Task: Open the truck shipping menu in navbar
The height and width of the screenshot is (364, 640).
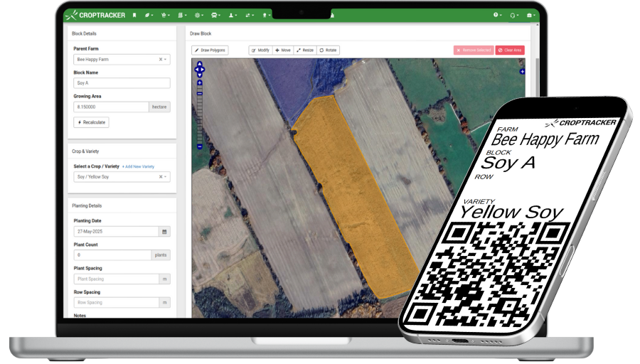Action: click(215, 15)
